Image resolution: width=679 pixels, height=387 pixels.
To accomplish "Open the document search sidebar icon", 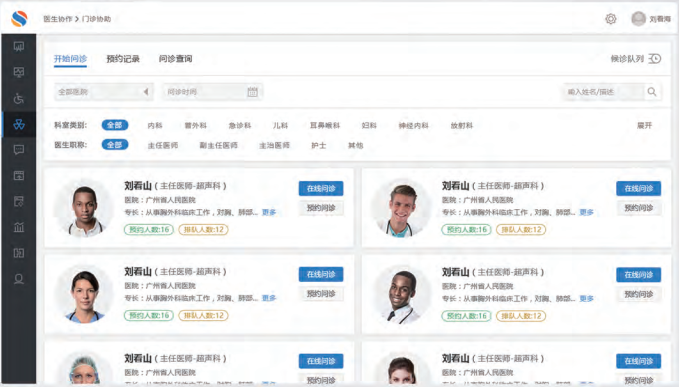I will [x=19, y=201].
